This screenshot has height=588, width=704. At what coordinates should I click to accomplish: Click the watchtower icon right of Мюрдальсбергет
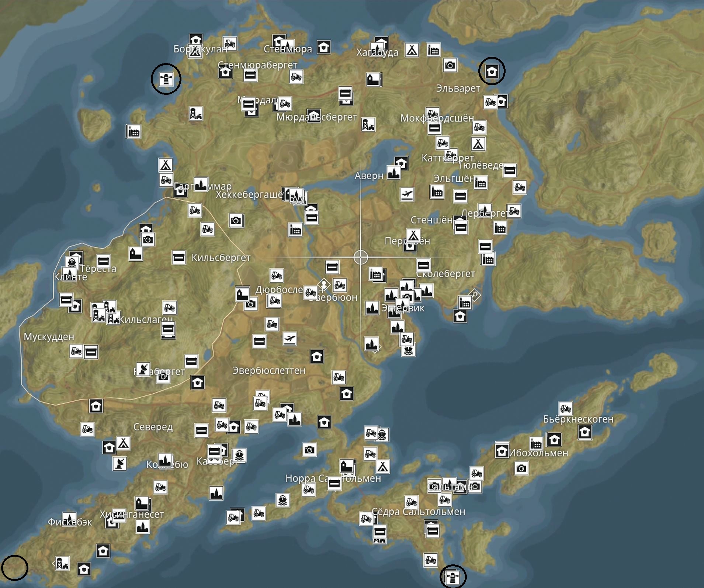(x=368, y=125)
